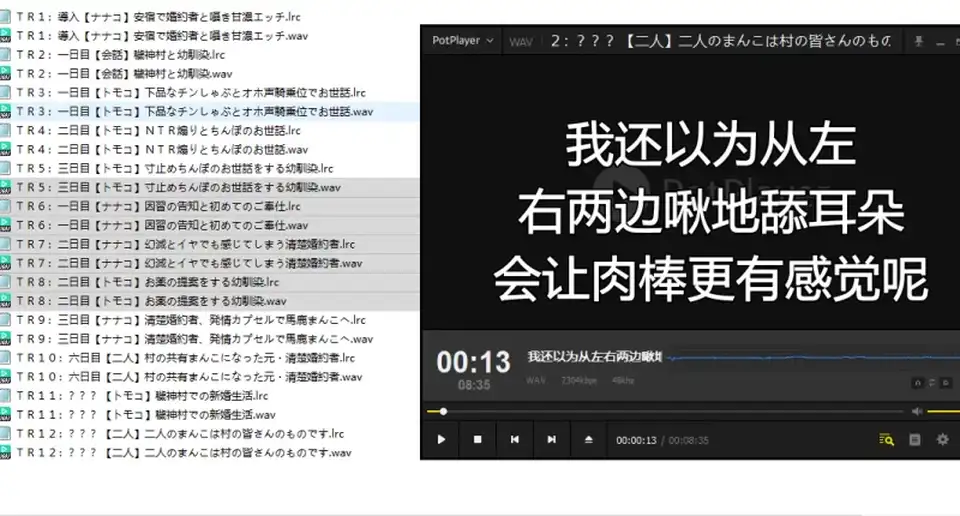Click the total duration 00:08:35 readout

coord(688,440)
